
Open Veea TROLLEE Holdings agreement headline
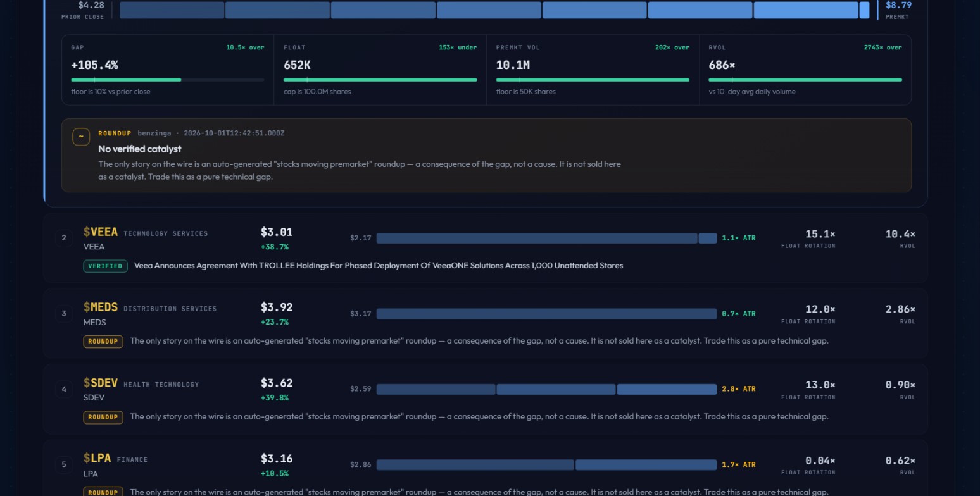(x=379, y=266)
